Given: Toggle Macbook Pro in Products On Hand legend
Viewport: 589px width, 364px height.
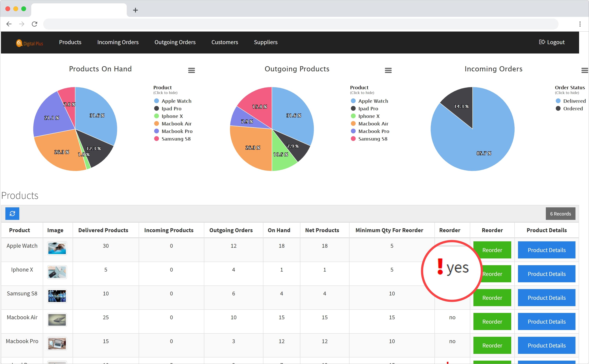Looking at the screenshot, I should point(173,131).
